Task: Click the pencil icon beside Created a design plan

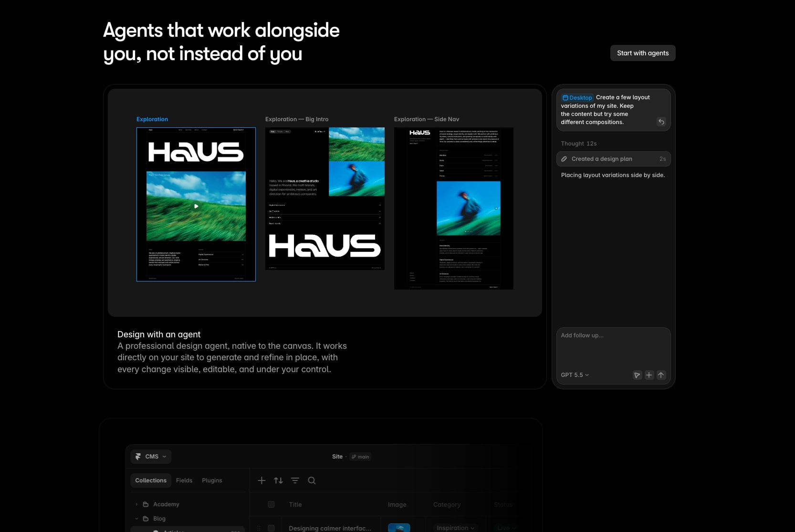Action: (x=564, y=159)
